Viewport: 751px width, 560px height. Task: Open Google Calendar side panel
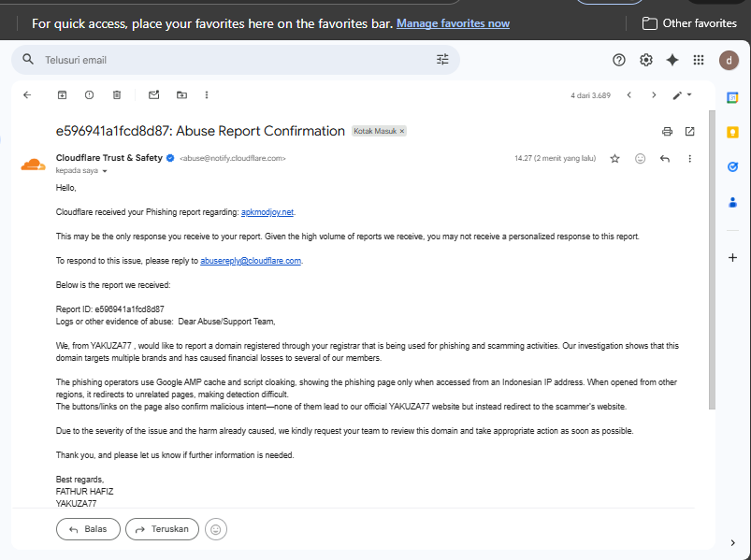pyautogui.click(x=732, y=97)
